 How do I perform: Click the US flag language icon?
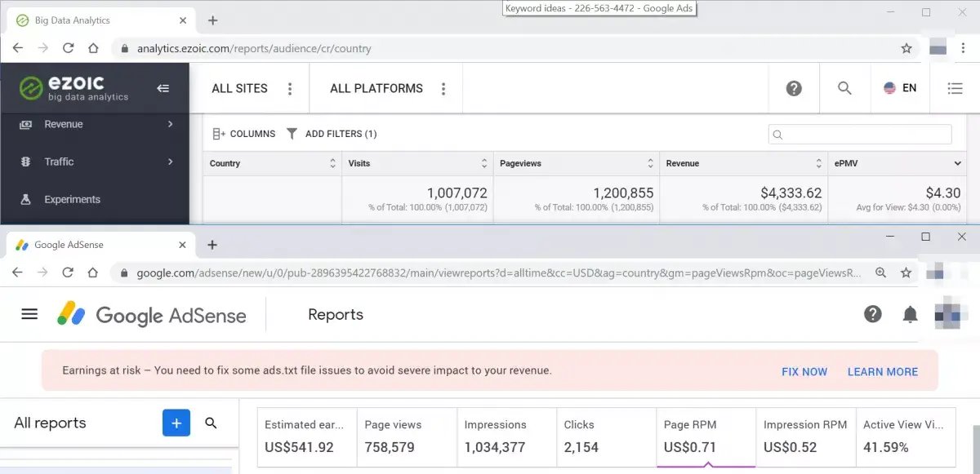click(890, 88)
